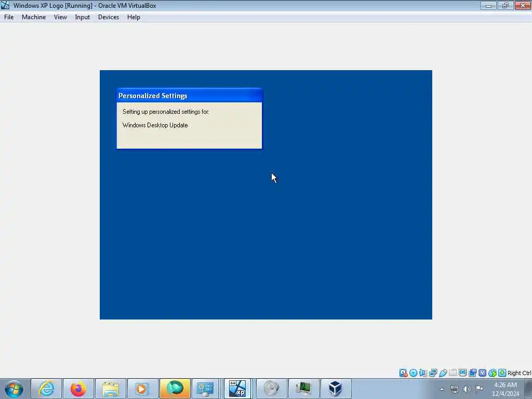Click the network adapters indicator icon
The width and height of the screenshot is (532, 399).
(x=433, y=373)
